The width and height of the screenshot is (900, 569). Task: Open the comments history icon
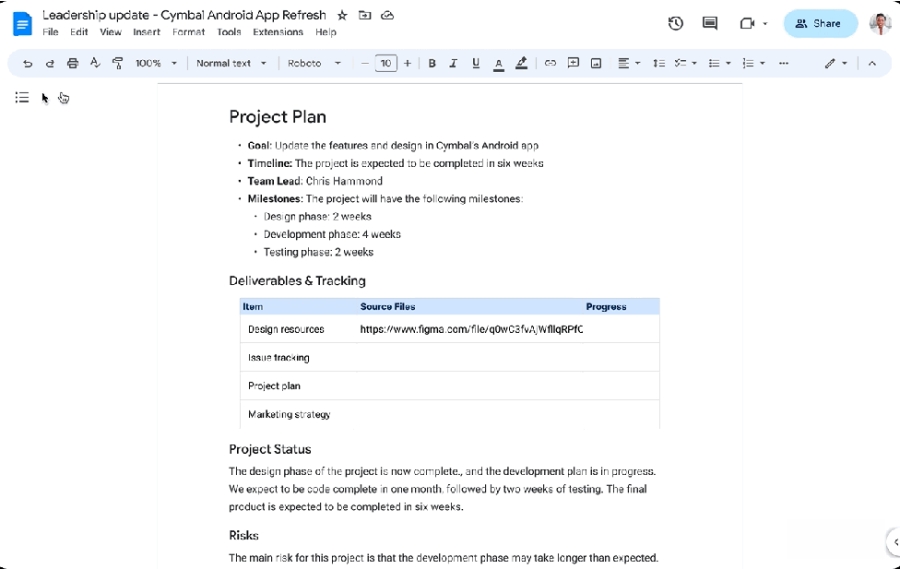710,24
